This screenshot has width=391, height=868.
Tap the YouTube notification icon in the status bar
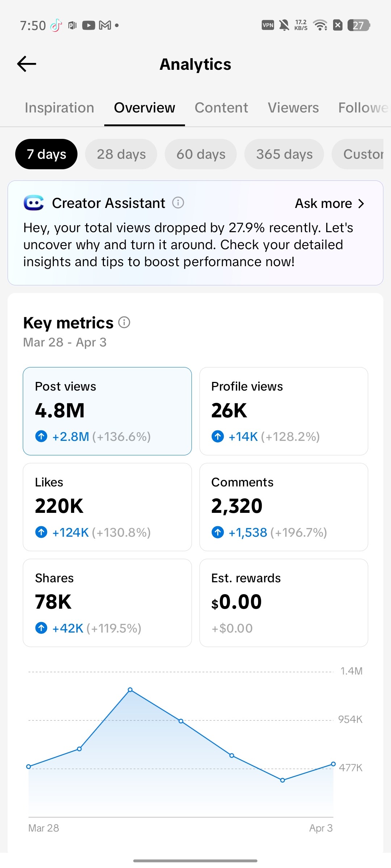click(88, 25)
